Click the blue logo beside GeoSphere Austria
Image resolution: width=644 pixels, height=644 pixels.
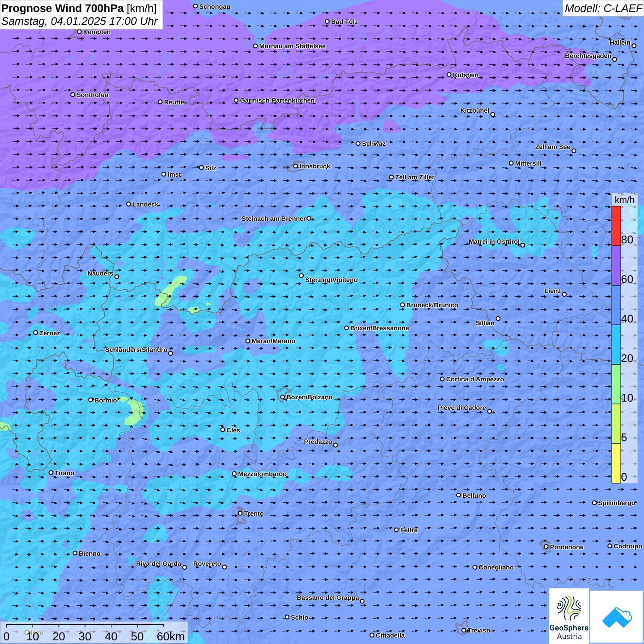[617, 617]
